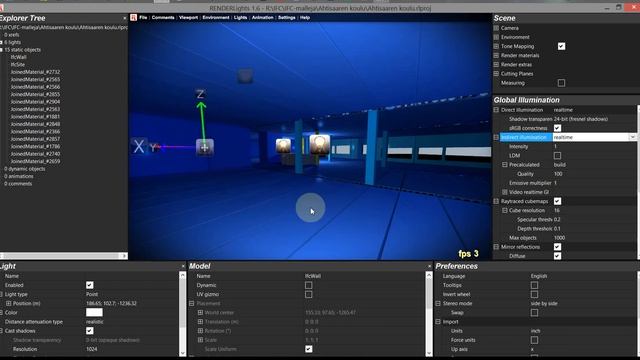The width and height of the screenshot is (640, 360).
Task: Click the build value for Precalculated
Action: pos(560,164)
